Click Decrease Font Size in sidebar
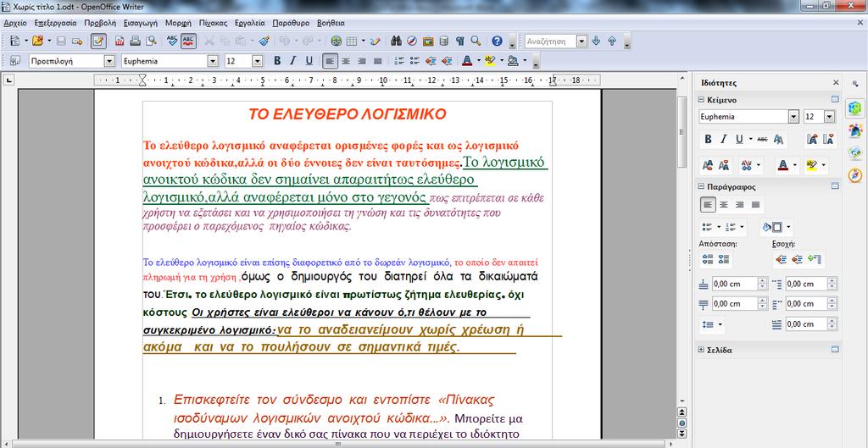 [x=829, y=140]
